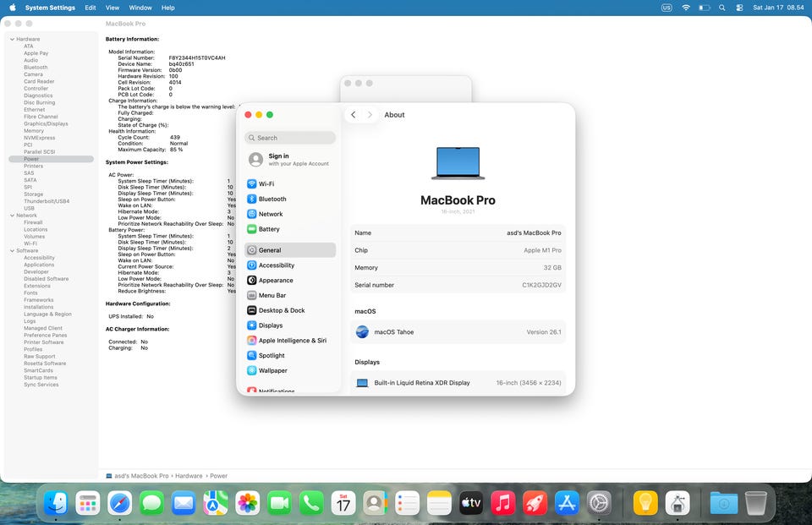Collapse the Network tree section
The width and height of the screenshot is (812, 525).
pos(12,216)
